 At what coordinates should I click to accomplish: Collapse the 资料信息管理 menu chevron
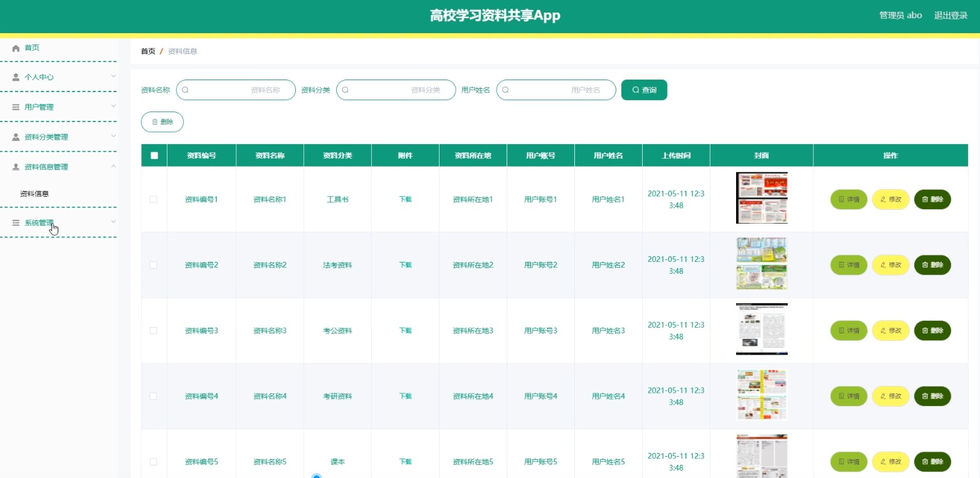point(113,167)
